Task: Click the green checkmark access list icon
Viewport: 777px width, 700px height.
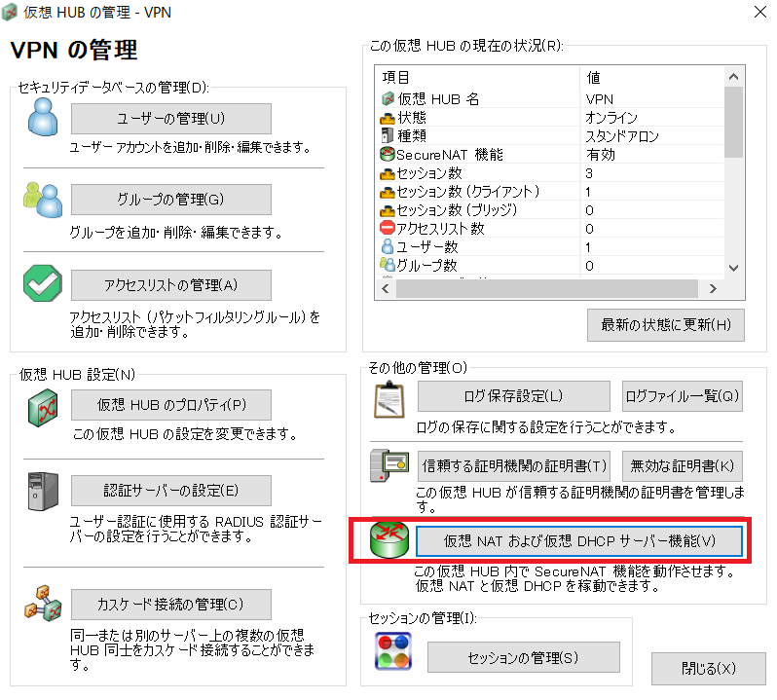Action: click(43, 283)
